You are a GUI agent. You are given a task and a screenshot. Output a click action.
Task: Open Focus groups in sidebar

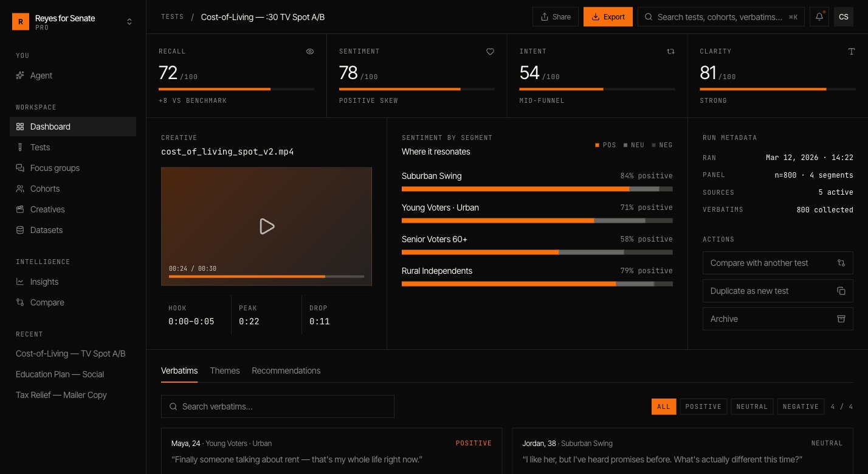73,168
